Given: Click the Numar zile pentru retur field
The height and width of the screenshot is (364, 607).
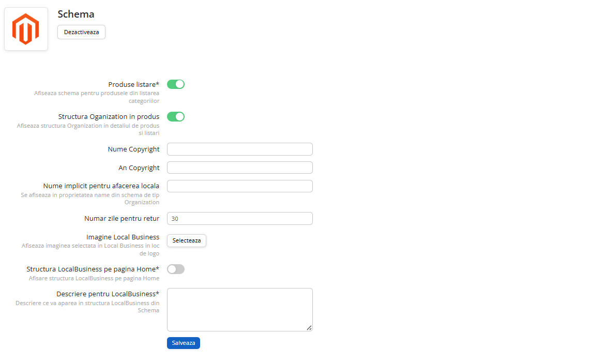Looking at the screenshot, I should tap(239, 218).
